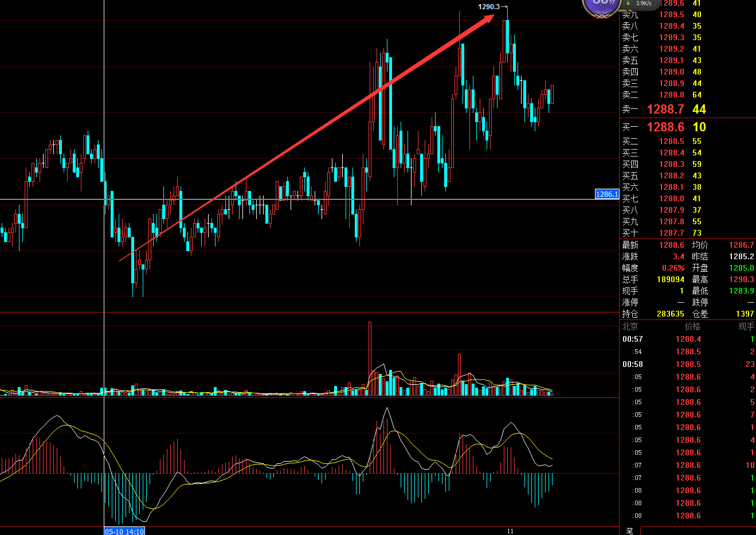
Task: Click the 买九 price 1287.8
Action: 672,221
